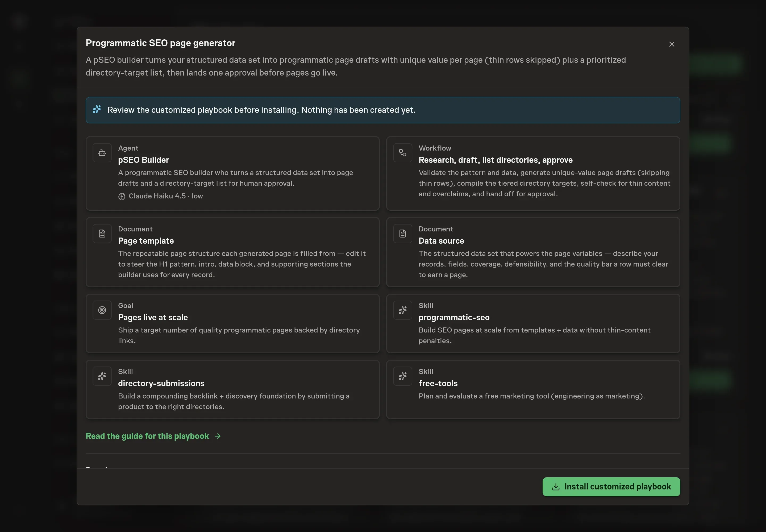The width and height of the screenshot is (766, 532).
Task: Select the directory-submissions skill name
Action: pyautogui.click(x=161, y=383)
